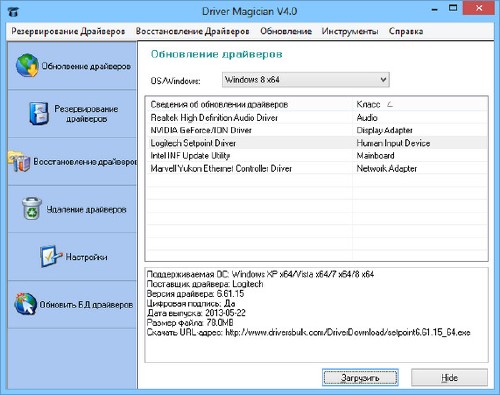500x395 pixels.
Task: Sort list by the Класс column header
Action: click(420, 104)
